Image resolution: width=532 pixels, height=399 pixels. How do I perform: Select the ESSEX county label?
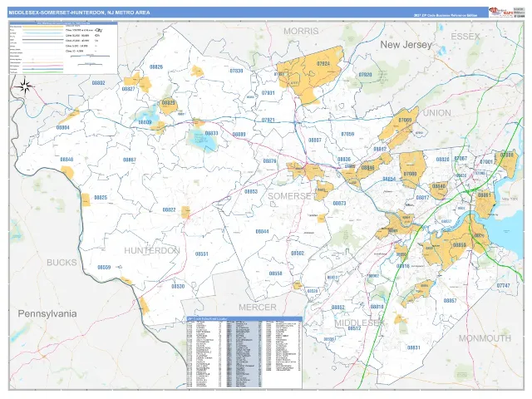click(x=465, y=37)
